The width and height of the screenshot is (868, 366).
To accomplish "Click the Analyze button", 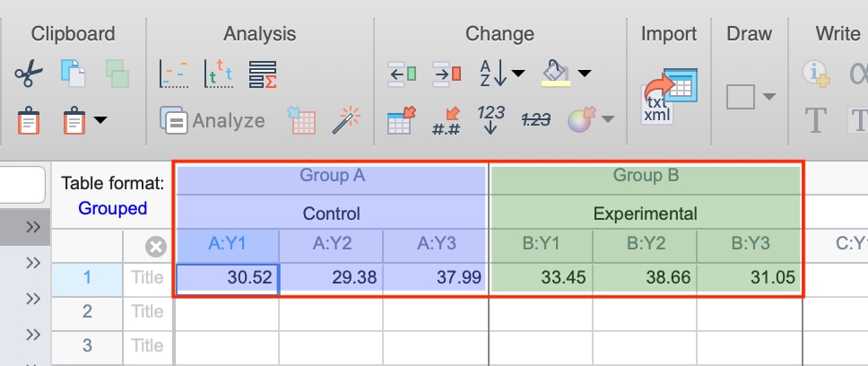I will click(213, 120).
